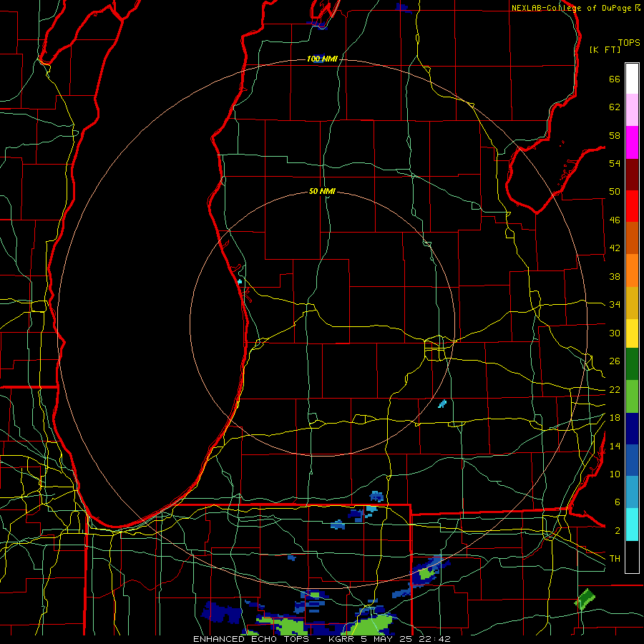The height and width of the screenshot is (644, 644).
Task: Click the "[K FT]" unit label
Action: click(x=605, y=49)
